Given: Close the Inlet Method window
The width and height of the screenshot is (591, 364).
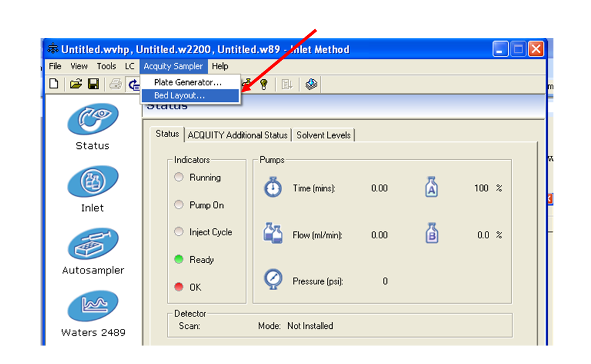Looking at the screenshot, I should (x=536, y=49).
